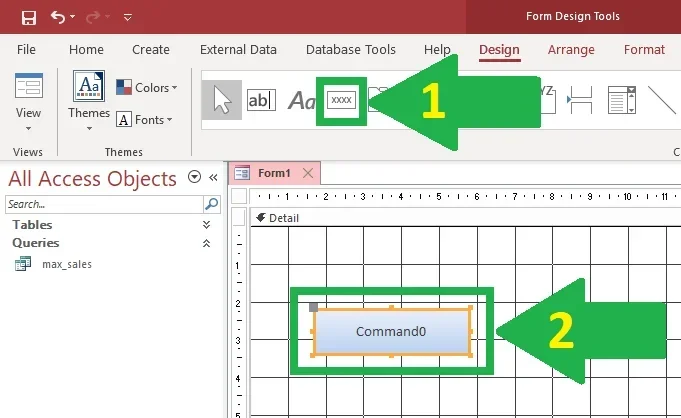Collapse the Queries group

click(206, 243)
